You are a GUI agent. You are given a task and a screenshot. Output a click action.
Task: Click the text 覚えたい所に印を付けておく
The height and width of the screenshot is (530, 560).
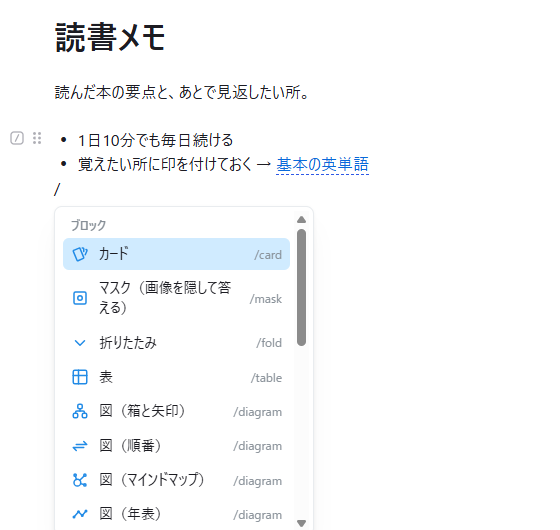point(165,165)
